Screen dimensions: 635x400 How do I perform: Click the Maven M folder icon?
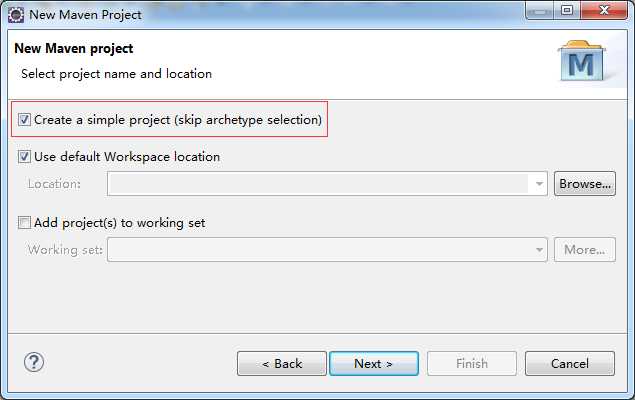click(x=582, y=61)
